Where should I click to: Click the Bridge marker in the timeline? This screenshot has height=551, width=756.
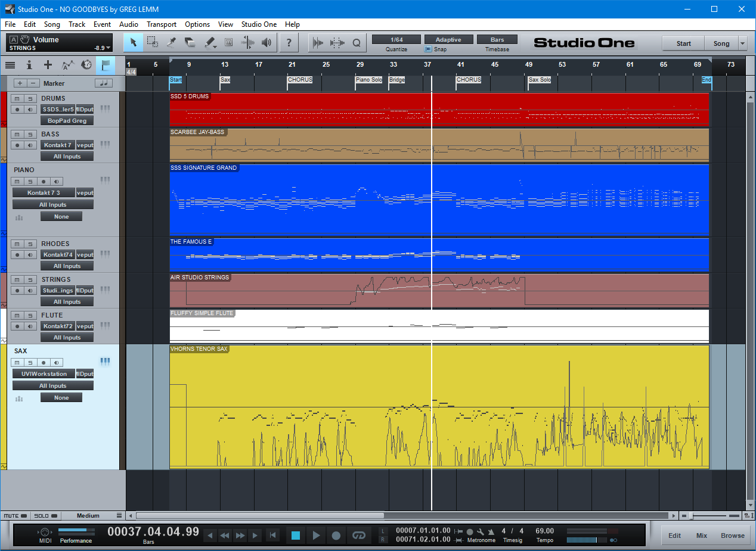(x=396, y=80)
